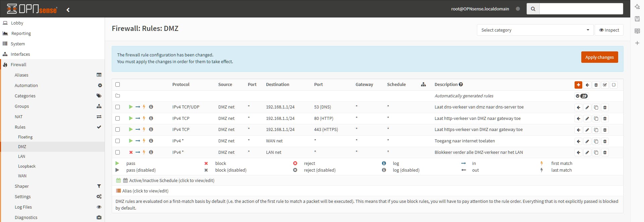Expand the Lobby menu
Screen dimensions: 644x222
(52, 23)
